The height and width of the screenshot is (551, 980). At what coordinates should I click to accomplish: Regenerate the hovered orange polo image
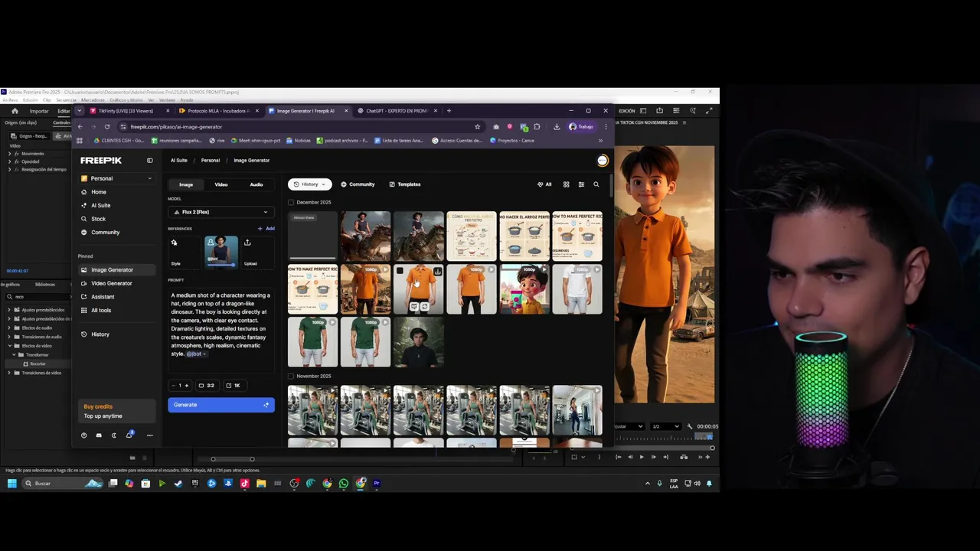point(424,307)
